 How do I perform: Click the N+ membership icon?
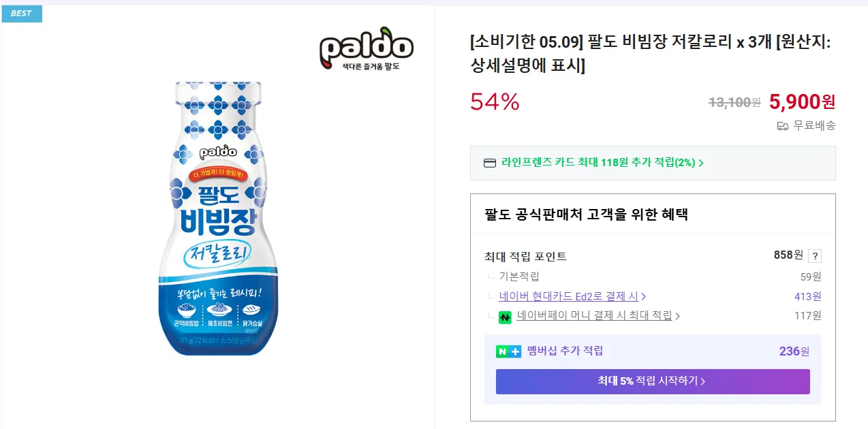[508, 351]
